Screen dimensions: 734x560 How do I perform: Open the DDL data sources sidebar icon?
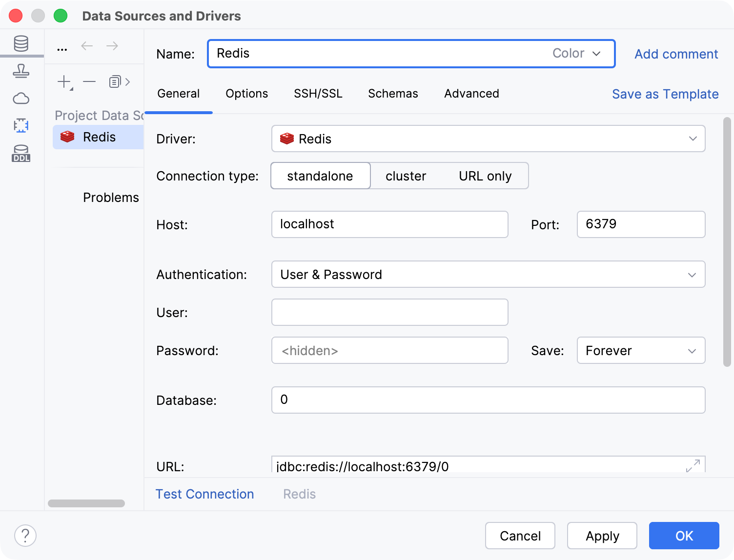pyautogui.click(x=21, y=153)
